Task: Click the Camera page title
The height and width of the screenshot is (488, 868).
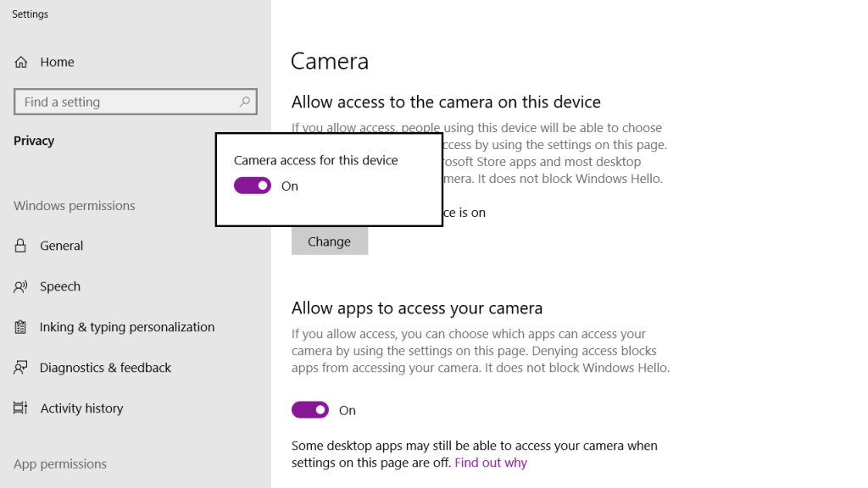Action: point(330,61)
